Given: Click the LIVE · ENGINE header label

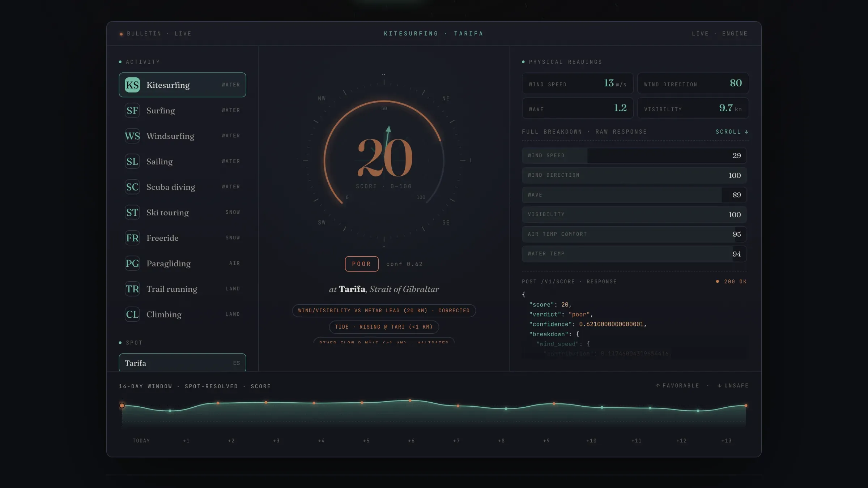Looking at the screenshot, I should (x=720, y=34).
